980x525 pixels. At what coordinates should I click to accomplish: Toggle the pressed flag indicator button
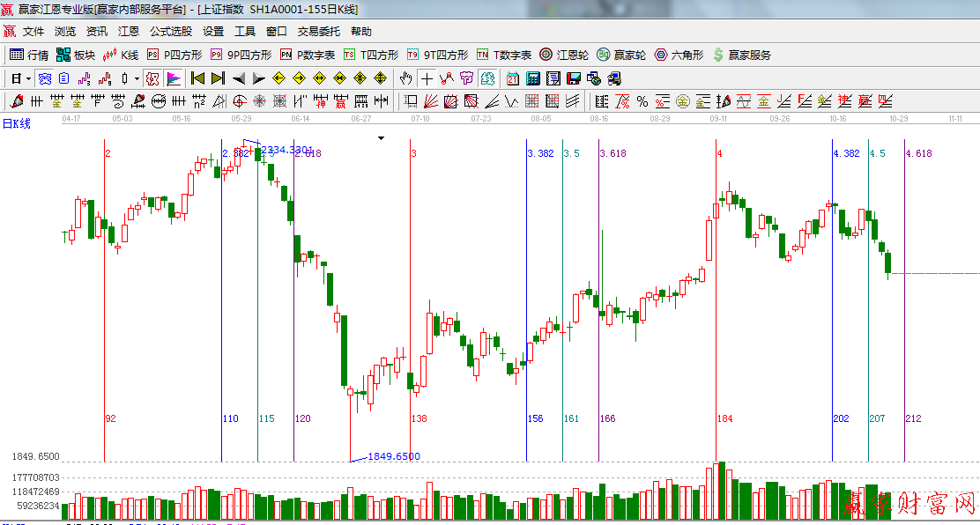click(x=174, y=78)
